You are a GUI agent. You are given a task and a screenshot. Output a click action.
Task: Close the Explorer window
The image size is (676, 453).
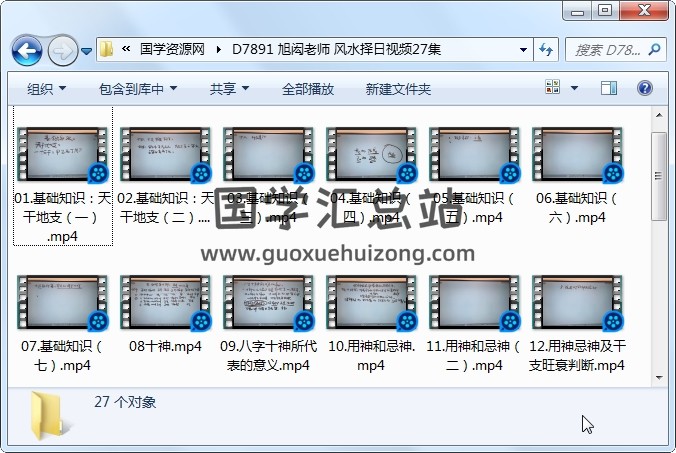click(x=644, y=11)
